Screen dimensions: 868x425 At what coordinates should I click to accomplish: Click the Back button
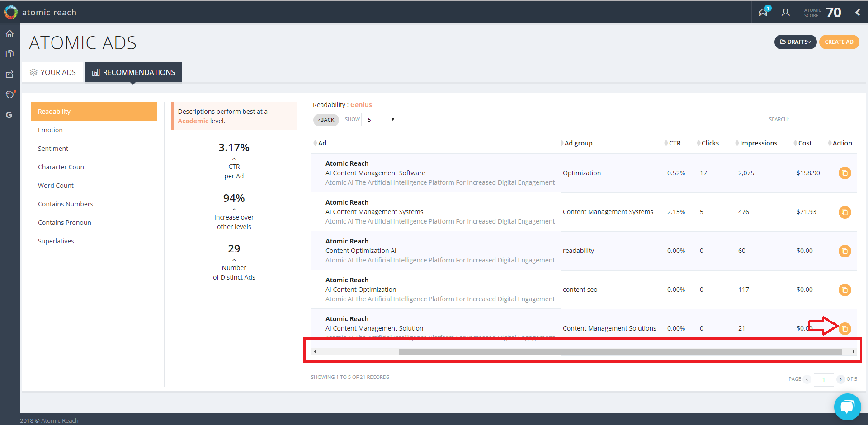point(326,120)
